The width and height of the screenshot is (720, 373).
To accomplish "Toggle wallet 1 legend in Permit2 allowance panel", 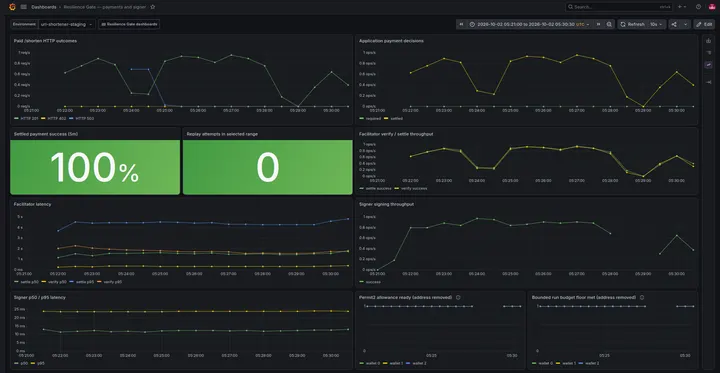I will pyautogui.click(x=397, y=363).
